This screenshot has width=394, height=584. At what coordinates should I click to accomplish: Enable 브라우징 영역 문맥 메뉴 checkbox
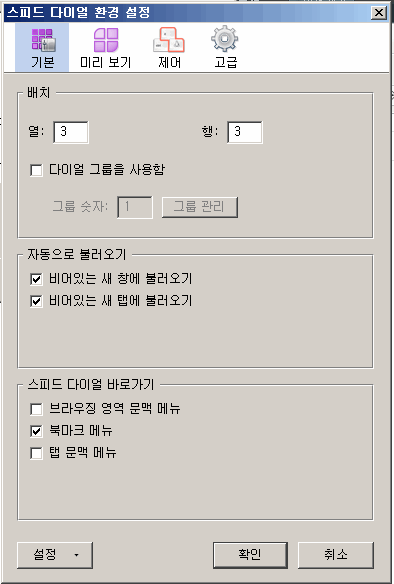click(x=36, y=409)
